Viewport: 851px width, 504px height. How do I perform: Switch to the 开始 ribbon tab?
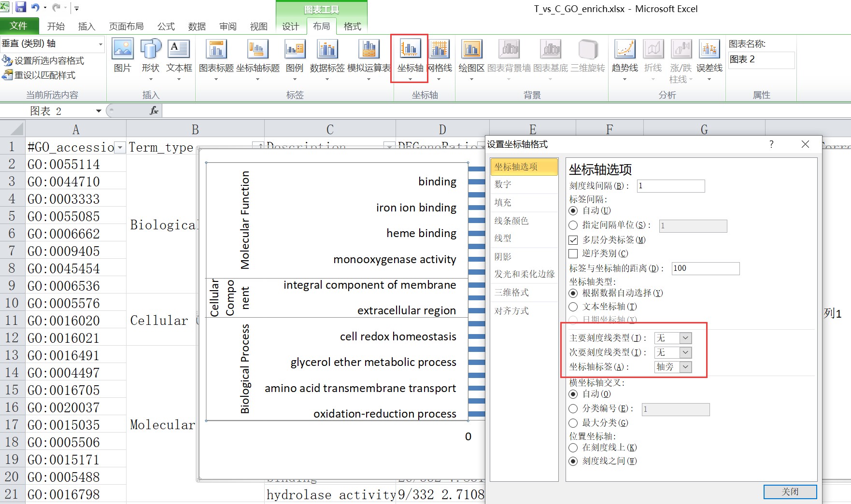tap(56, 26)
